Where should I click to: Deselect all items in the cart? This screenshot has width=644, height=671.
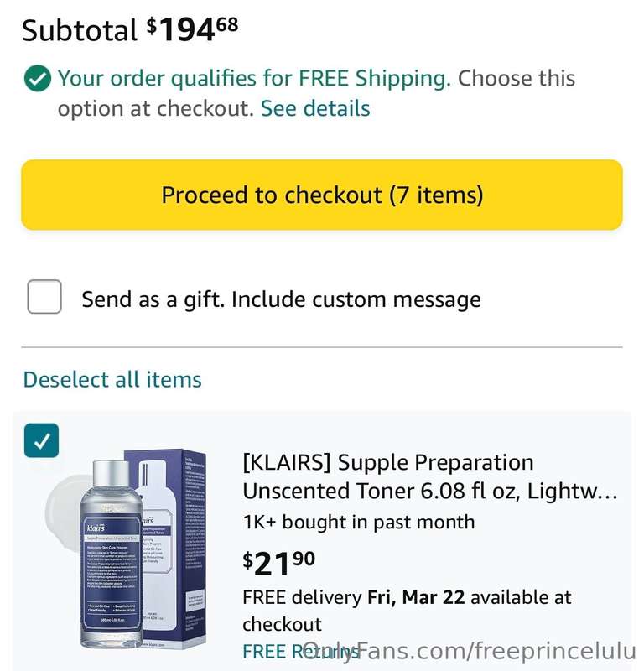point(112,380)
